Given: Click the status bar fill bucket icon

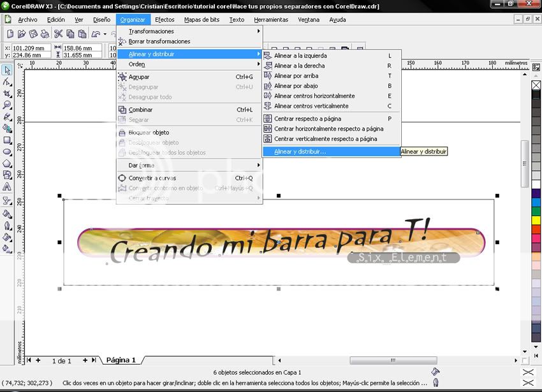Looking at the screenshot, I should (435, 372).
